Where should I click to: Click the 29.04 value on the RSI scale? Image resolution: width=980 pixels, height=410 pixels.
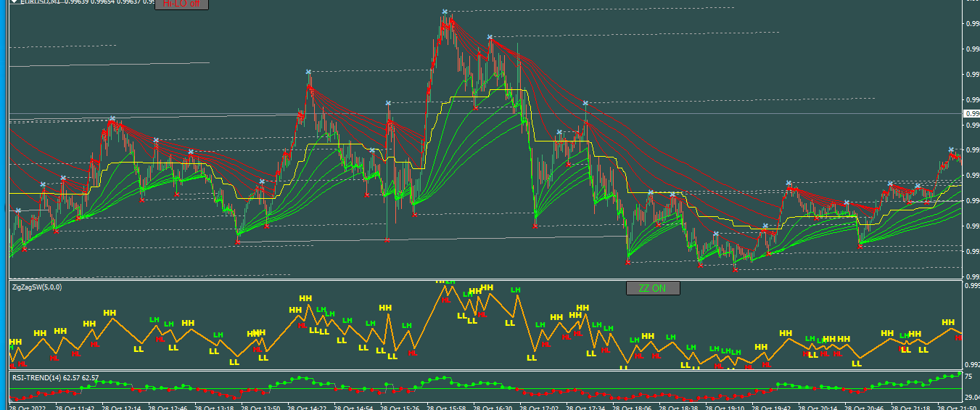[x=972, y=397]
